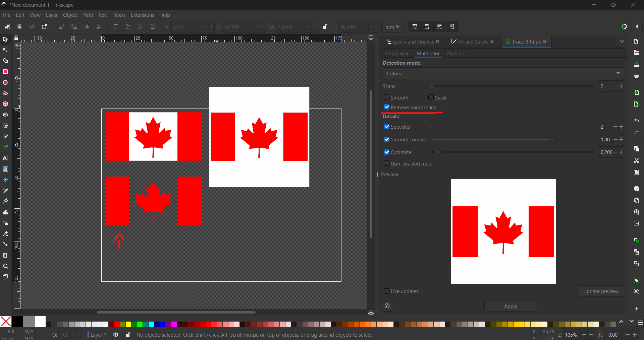Select the Rectangle tool
This screenshot has width=644, height=340.
(5, 72)
